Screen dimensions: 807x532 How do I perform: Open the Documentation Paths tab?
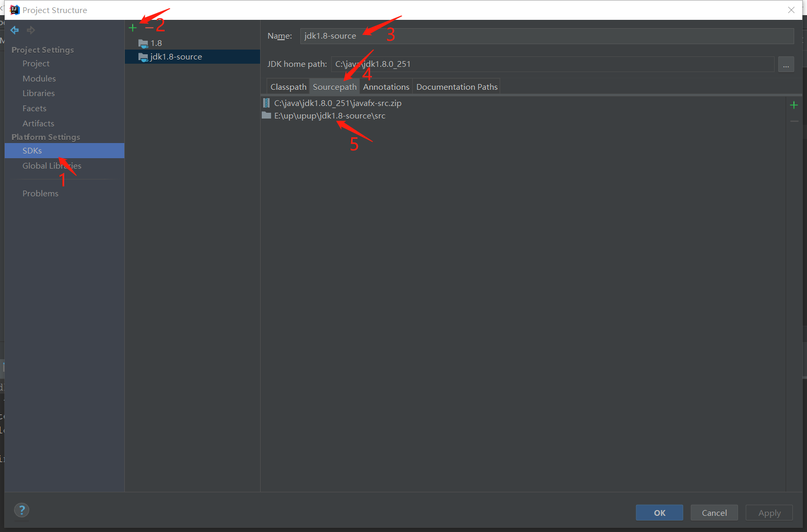click(457, 87)
